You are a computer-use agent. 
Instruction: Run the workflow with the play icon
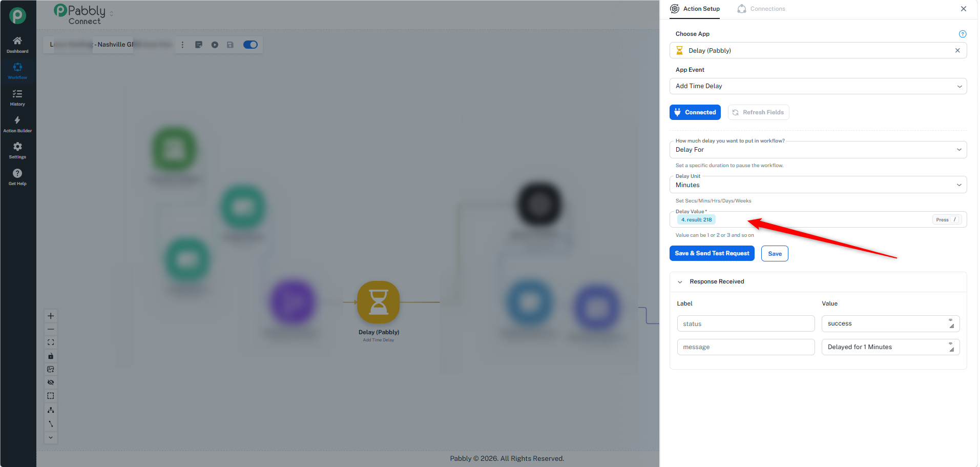click(215, 45)
